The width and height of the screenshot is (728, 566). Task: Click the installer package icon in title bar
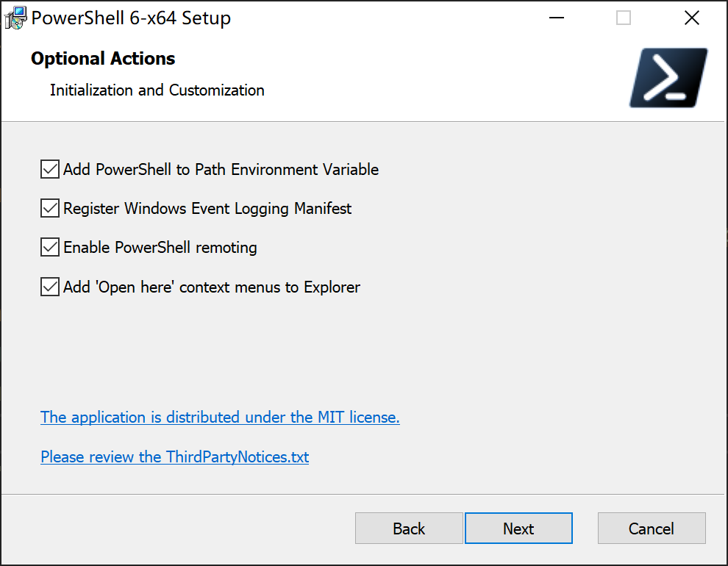pos(15,18)
